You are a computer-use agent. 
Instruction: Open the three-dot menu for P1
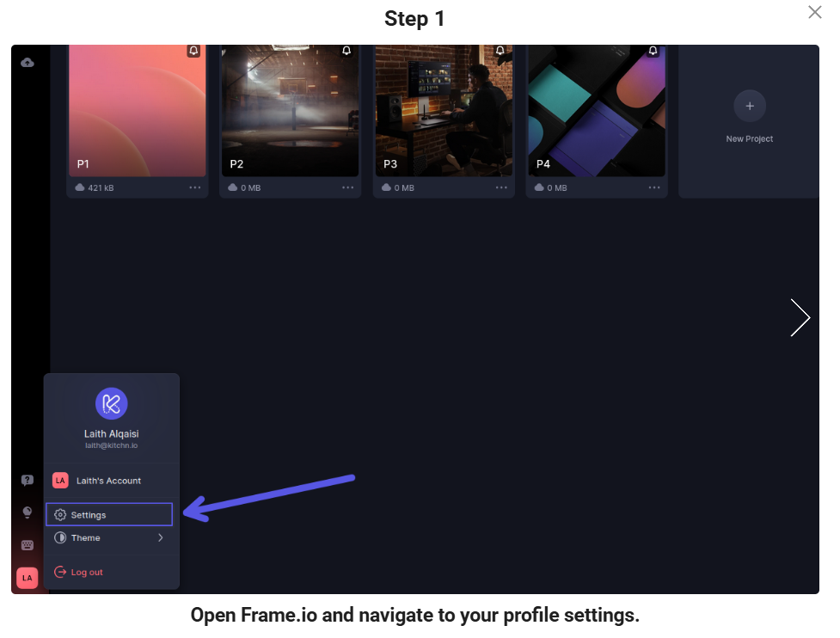[195, 187]
